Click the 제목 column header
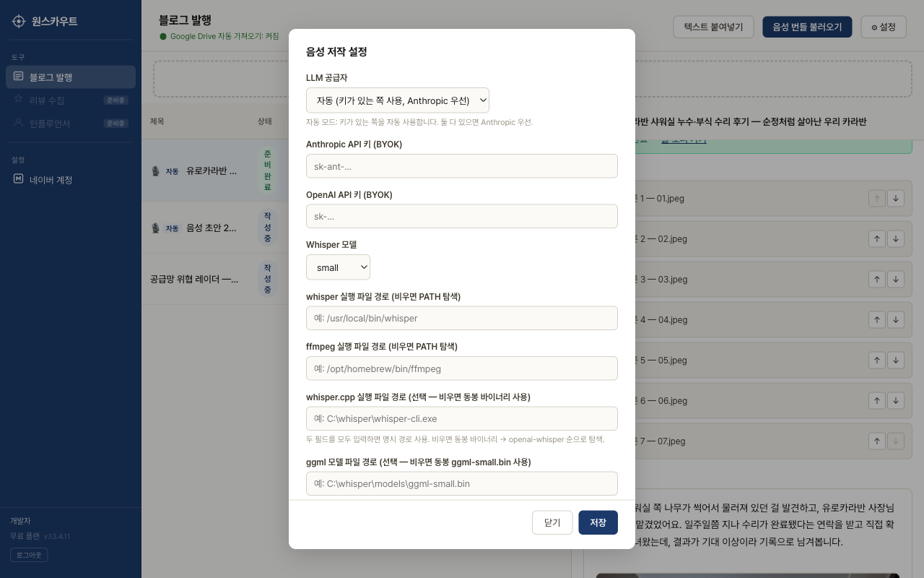Viewport: 924px width, 578px height. 157,121
